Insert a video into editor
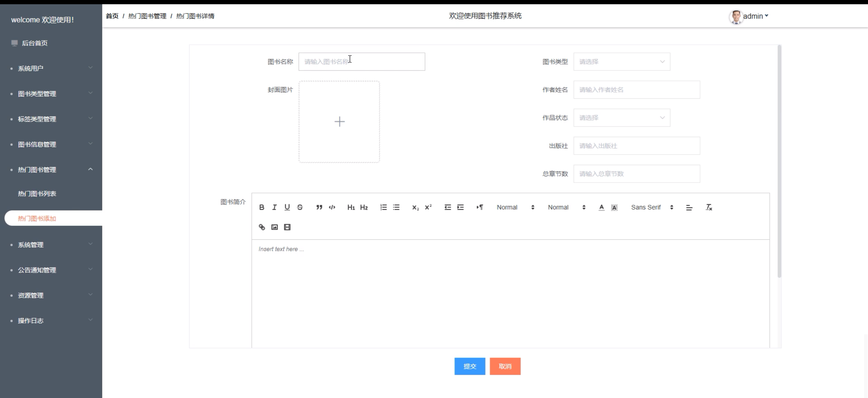Viewport: 868px width, 398px height. 287,227
